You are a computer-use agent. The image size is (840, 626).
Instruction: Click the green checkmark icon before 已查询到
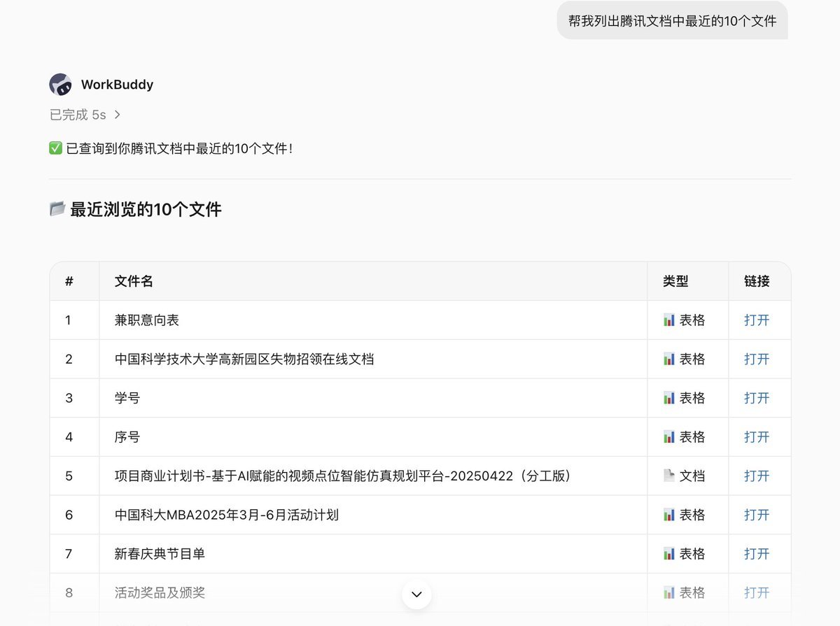pyautogui.click(x=56, y=148)
